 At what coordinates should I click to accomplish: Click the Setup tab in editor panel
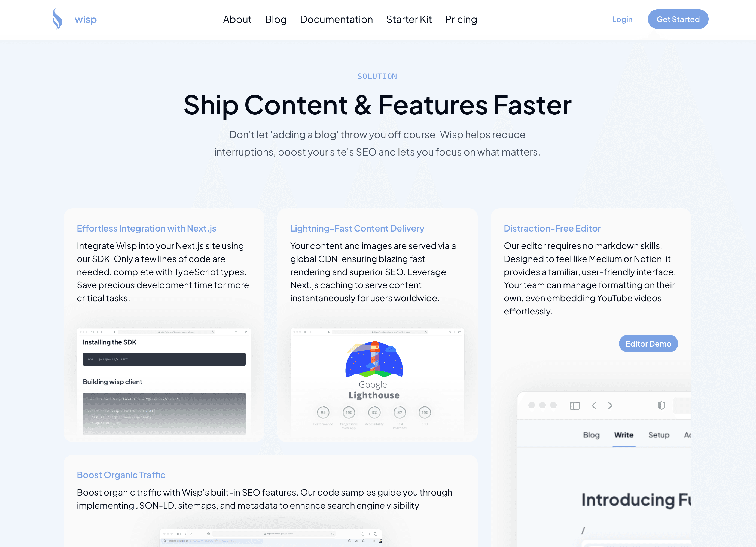click(x=658, y=434)
